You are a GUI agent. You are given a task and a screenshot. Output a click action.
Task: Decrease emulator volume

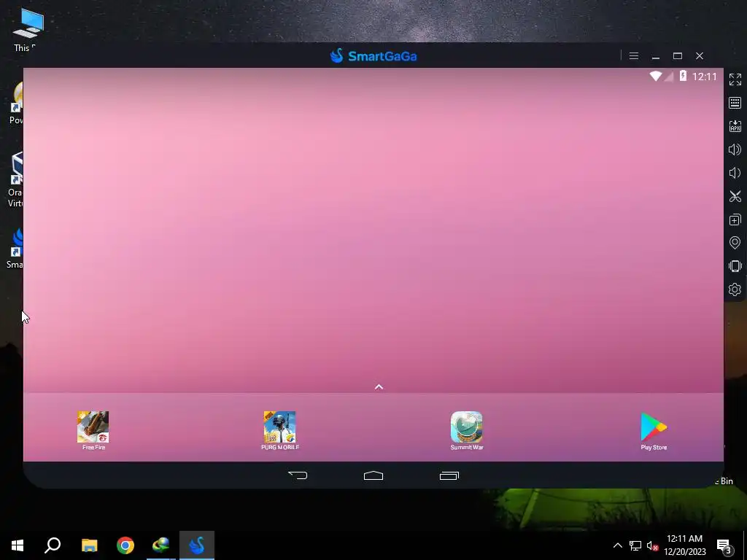coord(735,173)
